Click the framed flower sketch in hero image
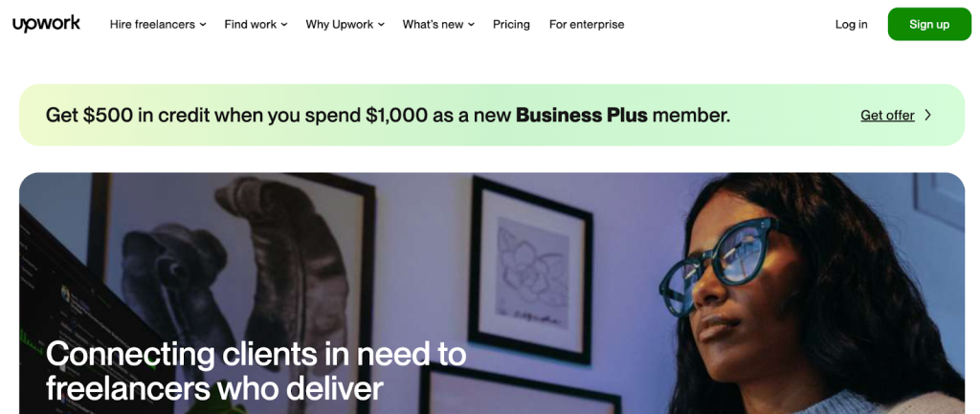This screenshot has height=414, width=980. [x=532, y=271]
